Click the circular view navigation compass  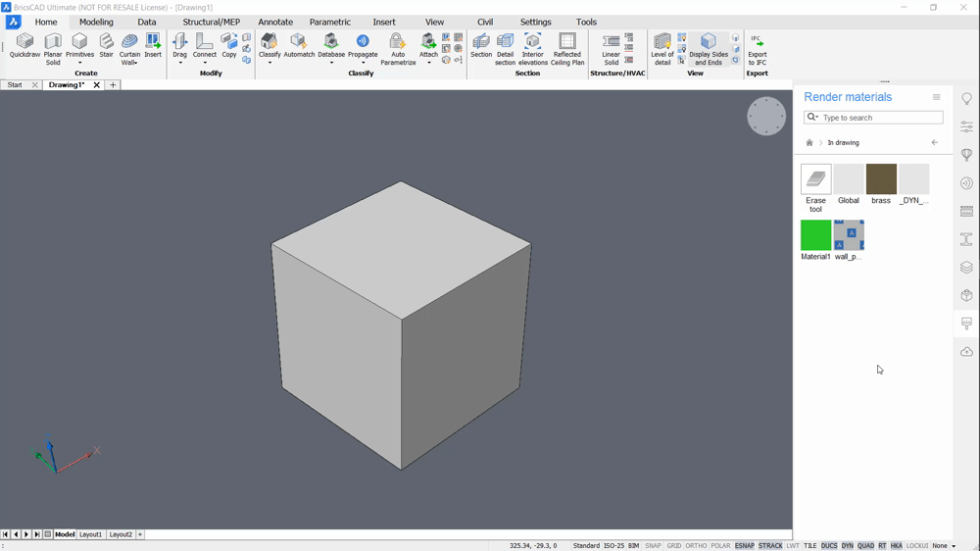[x=766, y=116]
